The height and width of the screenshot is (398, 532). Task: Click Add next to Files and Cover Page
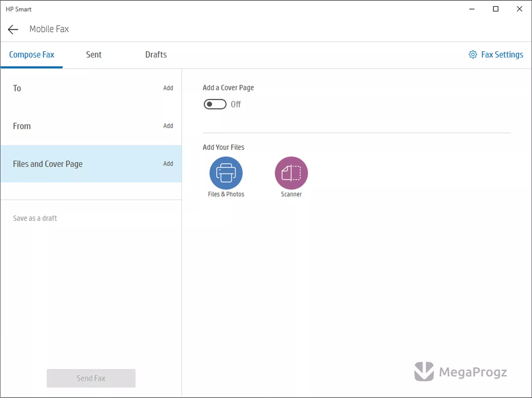(168, 164)
